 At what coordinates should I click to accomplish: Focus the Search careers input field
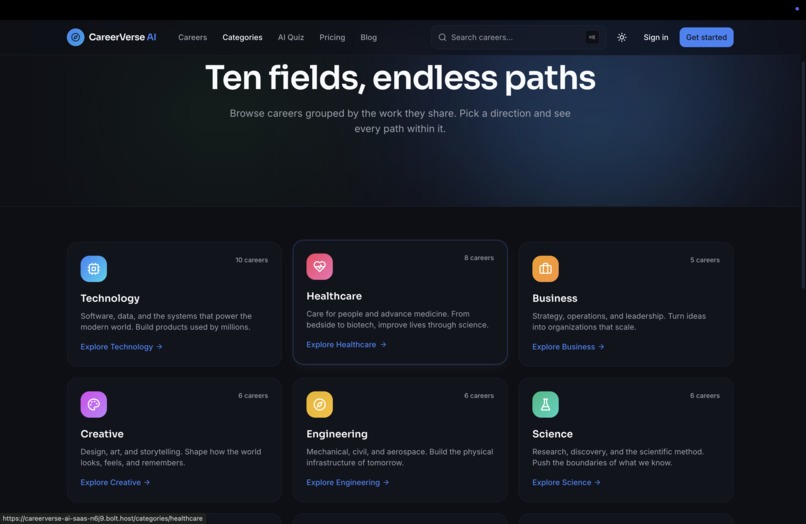518,38
